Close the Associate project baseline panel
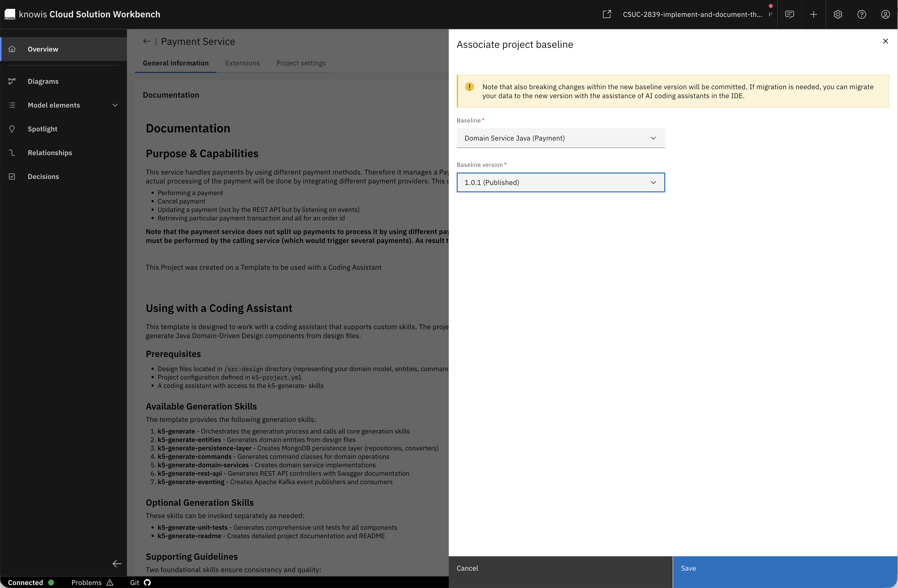The image size is (898, 588). 885,41
